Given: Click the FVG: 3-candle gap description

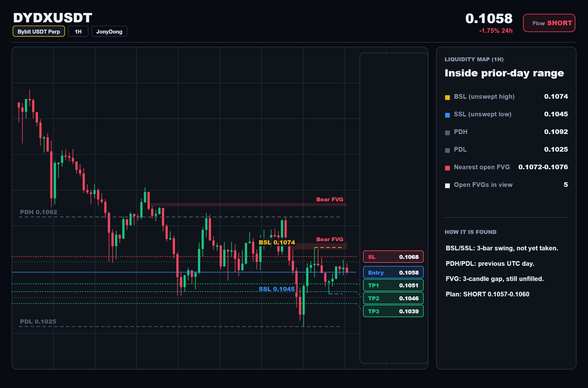Looking at the screenshot, I should pos(494,279).
